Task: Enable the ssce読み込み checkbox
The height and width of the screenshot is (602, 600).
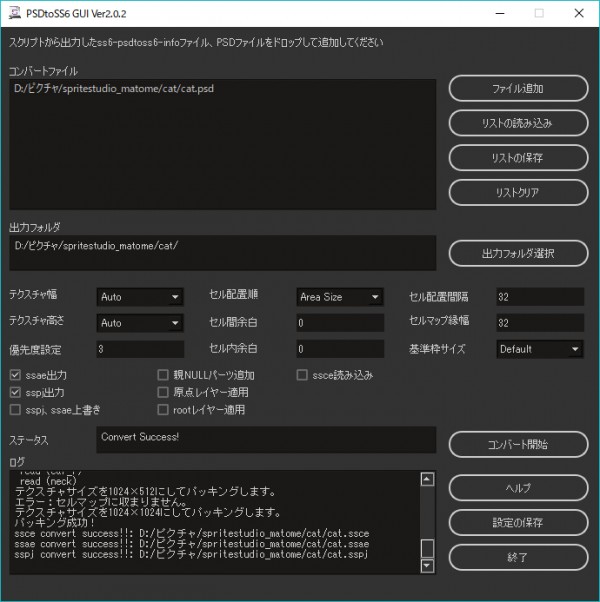Action: [x=302, y=375]
